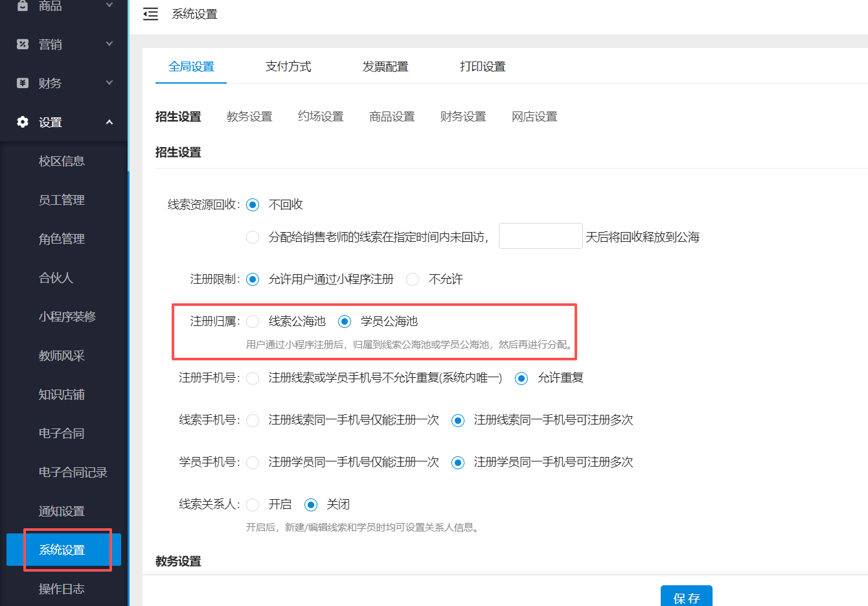
Task: Collapse the 设置 menu chevron
Action: (109, 121)
